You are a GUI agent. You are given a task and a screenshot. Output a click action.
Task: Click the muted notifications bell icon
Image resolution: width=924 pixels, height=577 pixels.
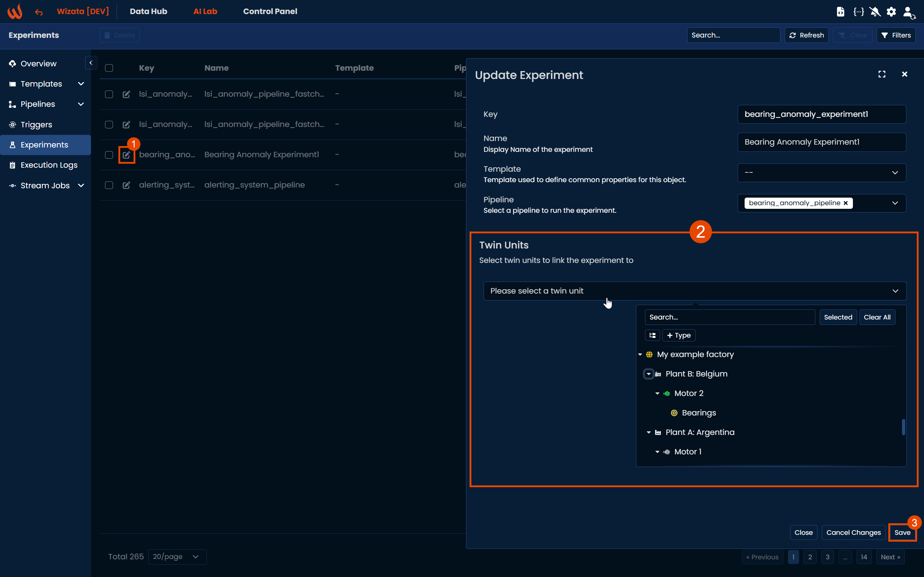point(875,12)
